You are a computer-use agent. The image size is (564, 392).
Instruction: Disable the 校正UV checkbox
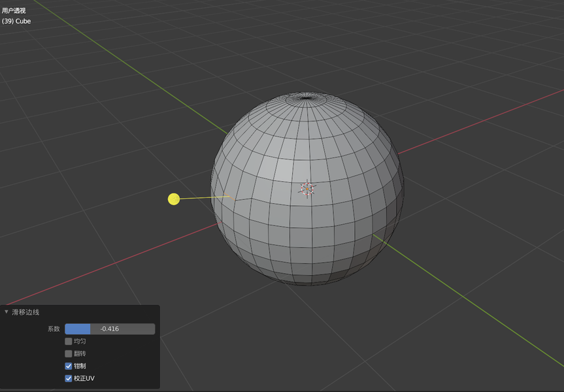(69, 378)
